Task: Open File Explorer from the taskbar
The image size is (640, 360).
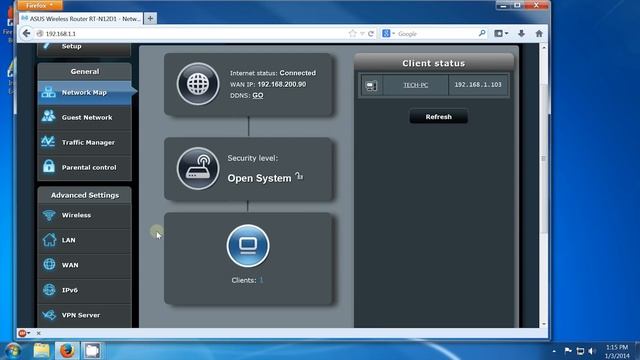Action: pos(41,351)
